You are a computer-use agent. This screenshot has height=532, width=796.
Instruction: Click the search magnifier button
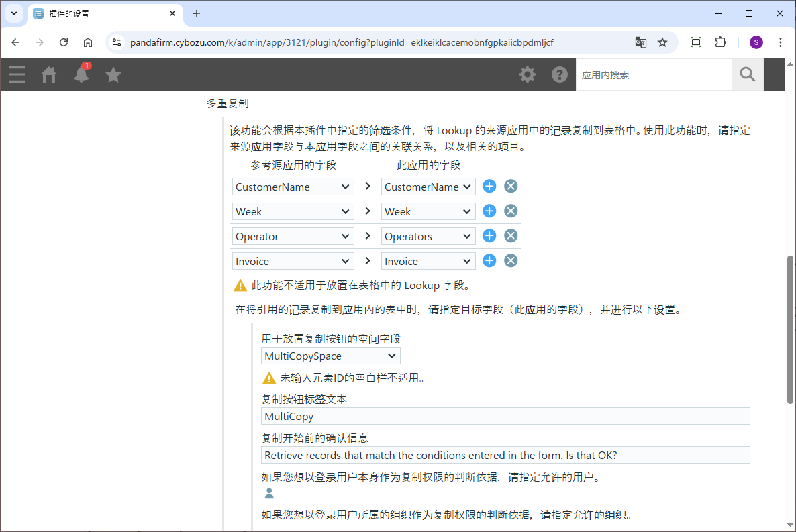[x=747, y=74]
